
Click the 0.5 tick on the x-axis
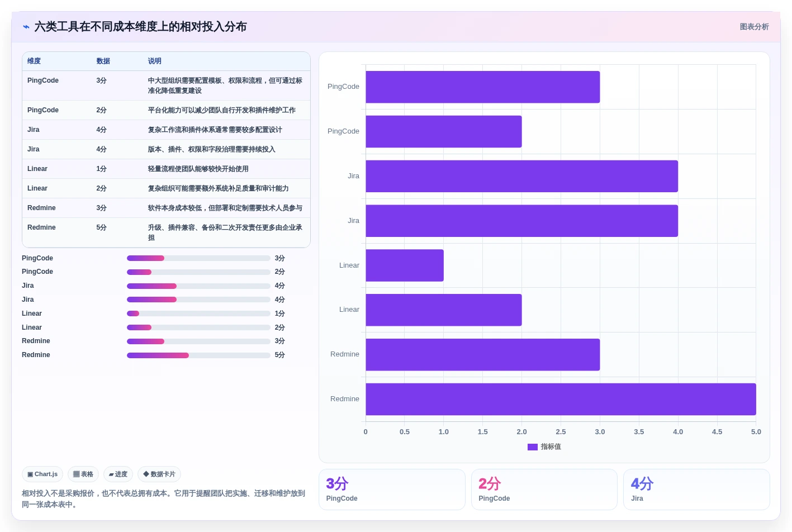click(x=405, y=432)
